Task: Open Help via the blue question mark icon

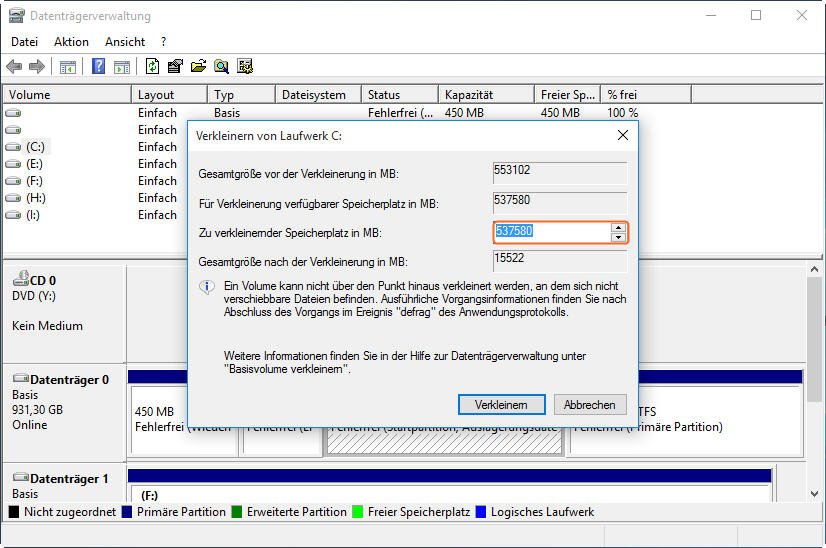Action: pos(99,66)
